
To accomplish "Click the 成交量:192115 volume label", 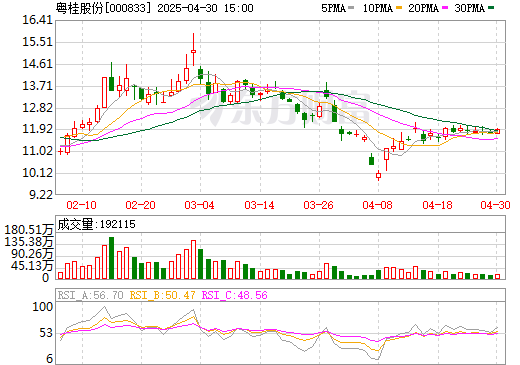I will tap(97, 224).
